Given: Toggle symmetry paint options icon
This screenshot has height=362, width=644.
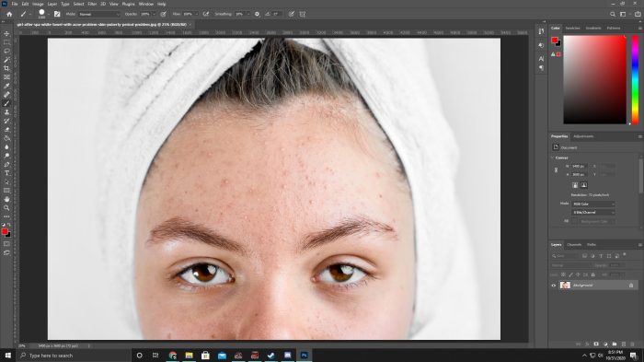Looking at the screenshot, I should coord(303,14).
